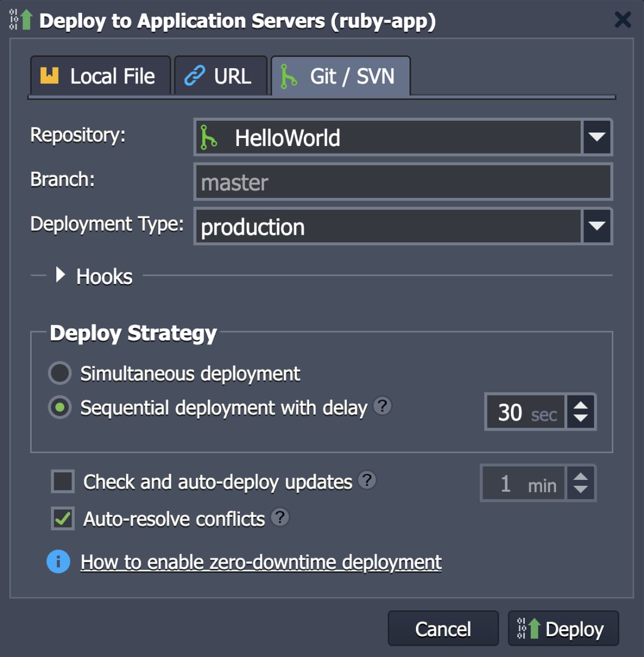
Task: Click help icon next to Auto-resolve conflicts
Action: coord(280,517)
